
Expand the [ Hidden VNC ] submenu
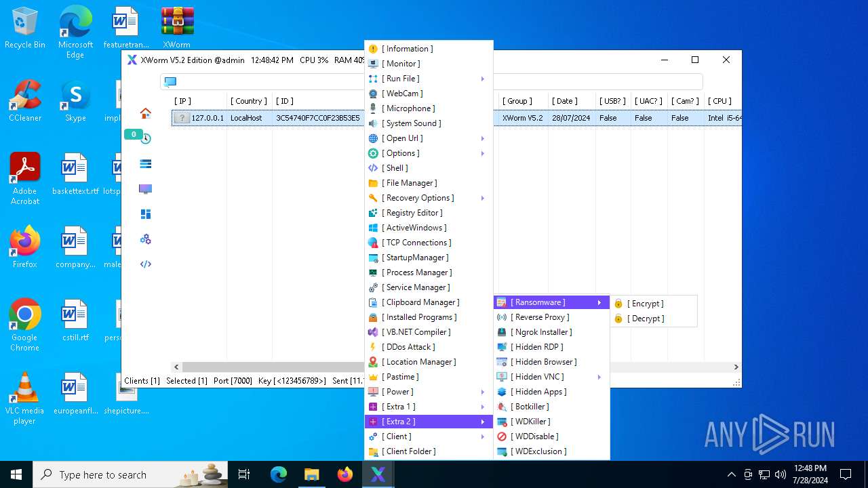point(551,377)
